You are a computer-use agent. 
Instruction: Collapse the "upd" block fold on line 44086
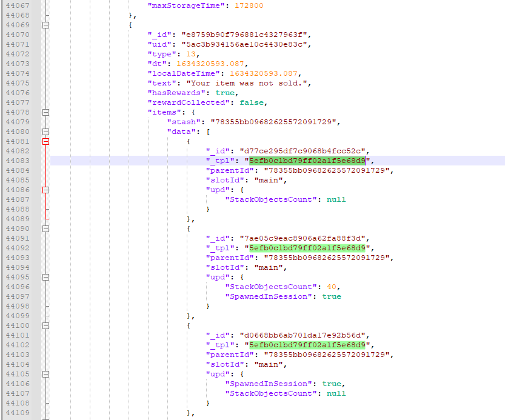pyautogui.click(x=47, y=190)
